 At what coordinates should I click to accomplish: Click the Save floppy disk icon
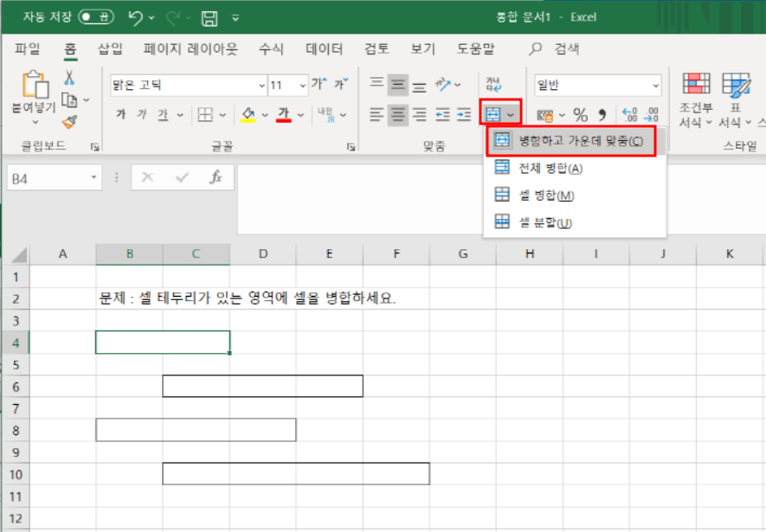pyautogui.click(x=209, y=18)
